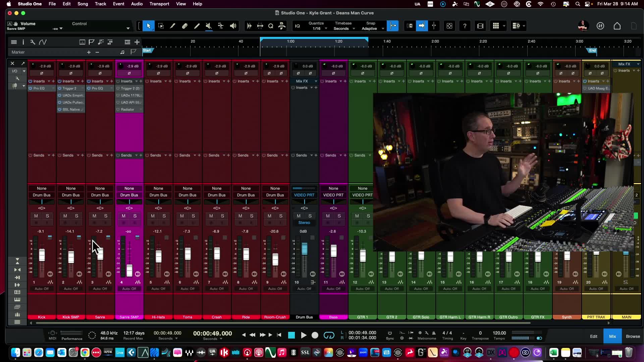
Task: Toggle SSL Native insert power on Kick SMP
Action: point(59,109)
